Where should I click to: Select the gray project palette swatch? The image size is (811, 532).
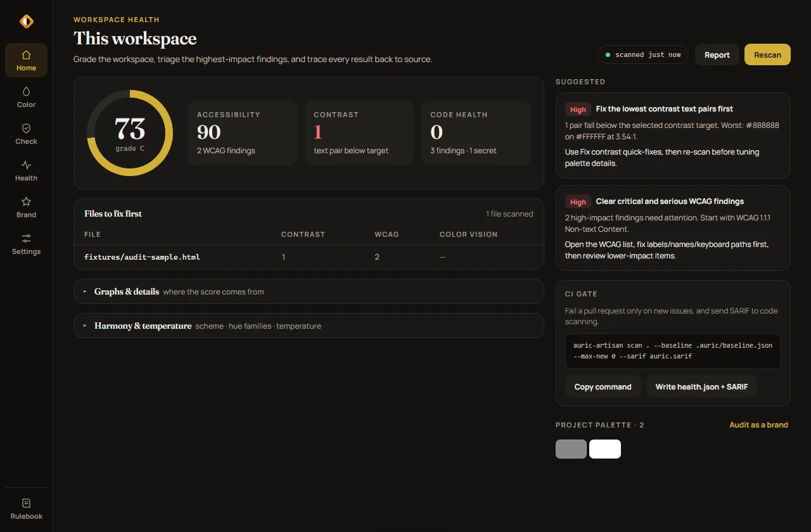point(571,449)
